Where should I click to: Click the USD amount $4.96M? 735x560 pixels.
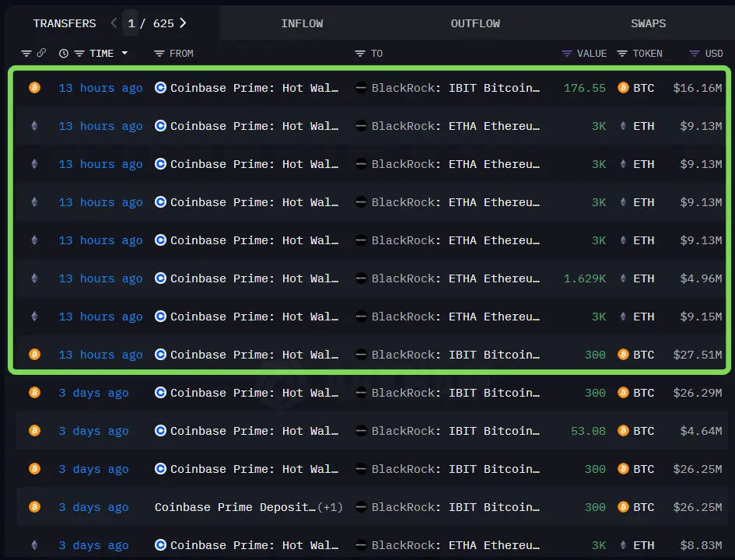pos(701,278)
